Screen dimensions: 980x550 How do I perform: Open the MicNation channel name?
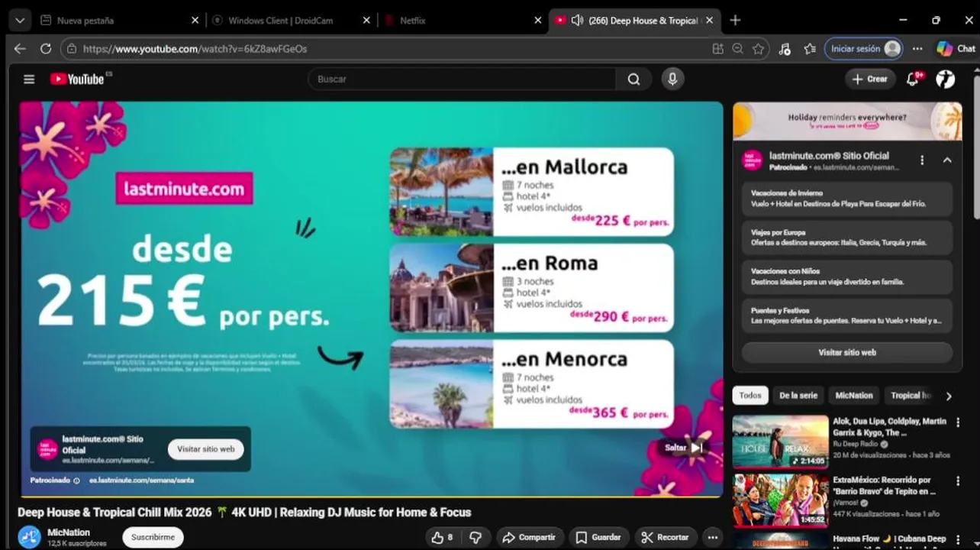(x=69, y=532)
